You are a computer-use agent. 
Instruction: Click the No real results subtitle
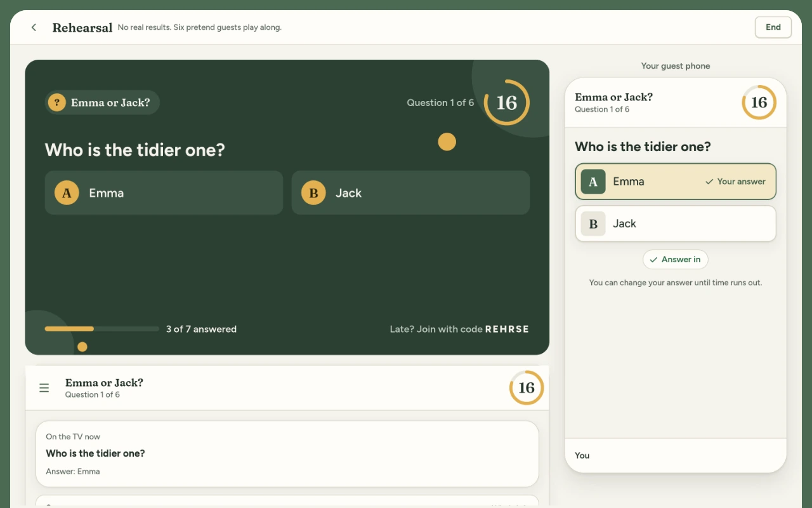[200, 27]
